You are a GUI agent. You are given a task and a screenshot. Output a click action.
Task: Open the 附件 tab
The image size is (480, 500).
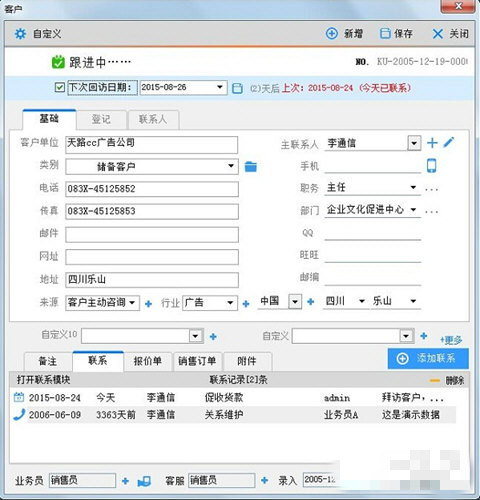(x=247, y=361)
